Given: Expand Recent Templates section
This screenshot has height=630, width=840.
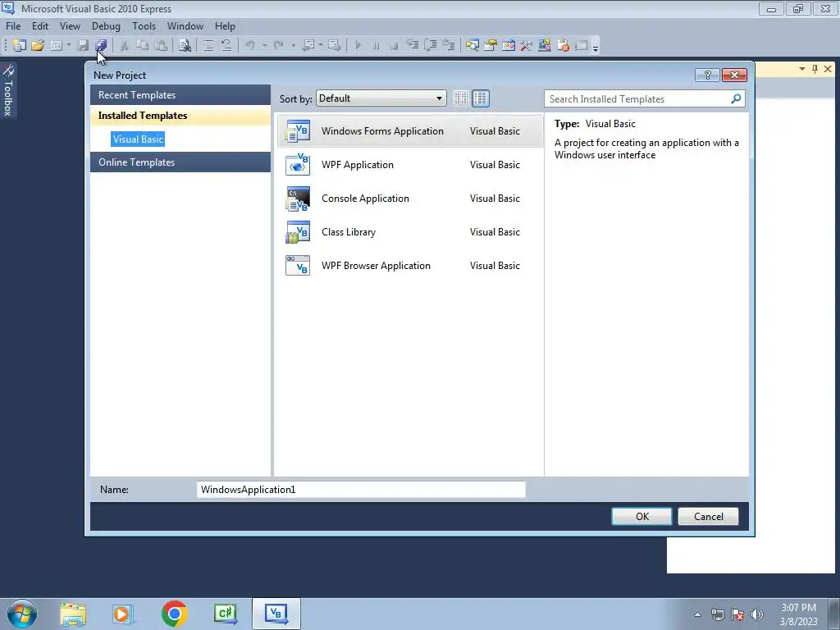Looking at the screenshot, I should [x=180, y=95].
